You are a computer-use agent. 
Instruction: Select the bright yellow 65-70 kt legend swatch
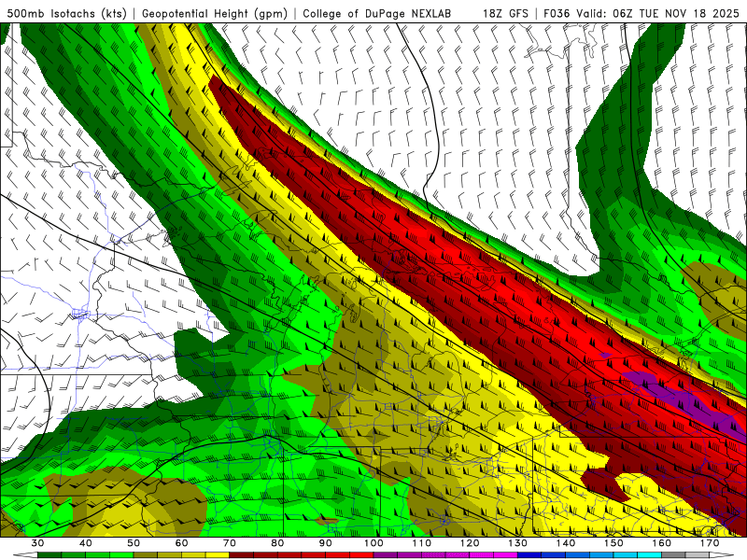(x=218, y=555)
